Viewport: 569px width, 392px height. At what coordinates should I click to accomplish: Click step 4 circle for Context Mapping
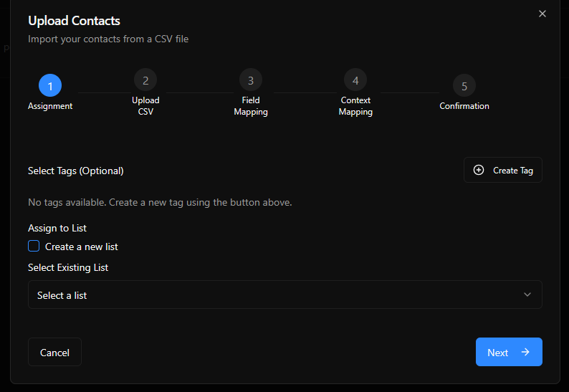click(x=355, y=80)
